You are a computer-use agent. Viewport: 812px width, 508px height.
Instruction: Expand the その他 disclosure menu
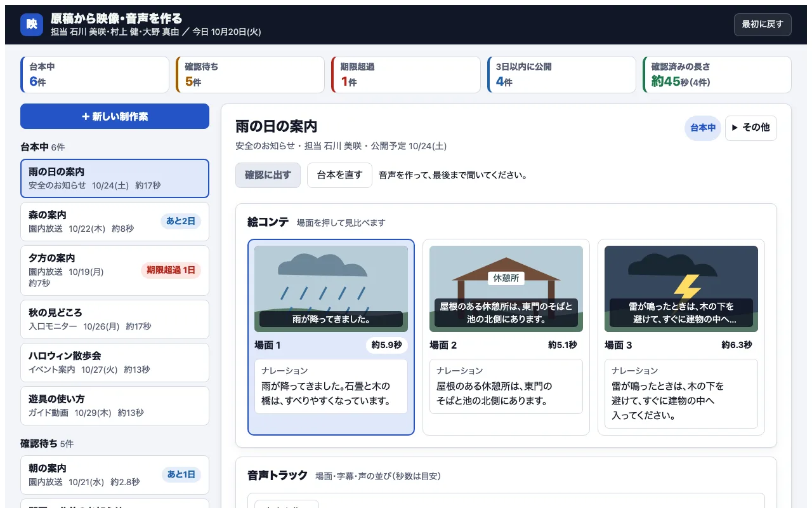point(751,128)
